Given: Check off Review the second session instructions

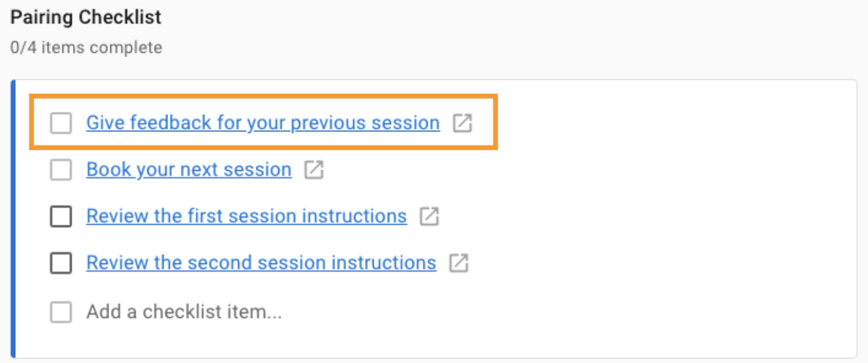Looking at the screenshot, I should [x=61, y=263].
